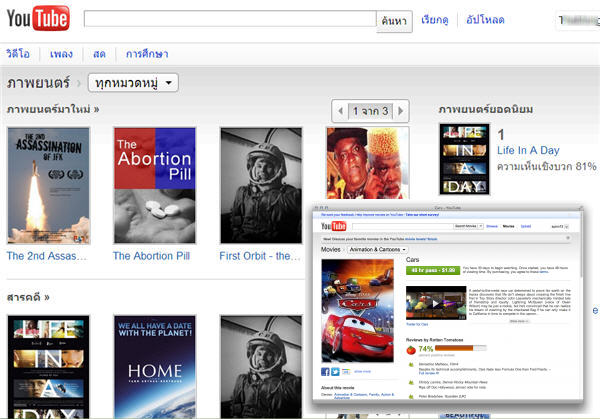Go to previous page arrow in pager
Viewport: 600px width, 419px height.
click(340, 111)
